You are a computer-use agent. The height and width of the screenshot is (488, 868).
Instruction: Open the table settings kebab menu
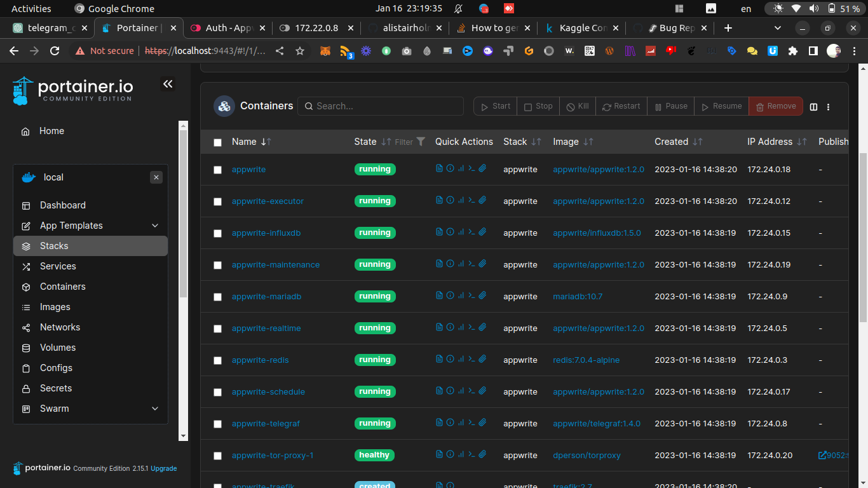[x=828, y=107]
